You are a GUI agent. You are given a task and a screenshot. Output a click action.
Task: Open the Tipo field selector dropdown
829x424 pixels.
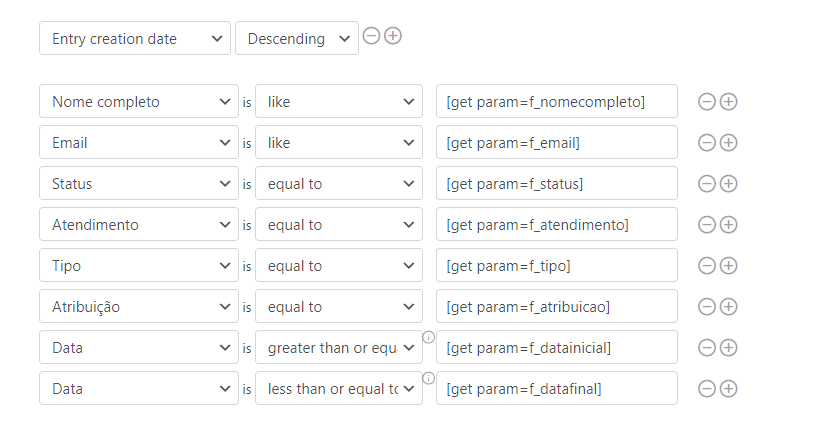[139, 266]
